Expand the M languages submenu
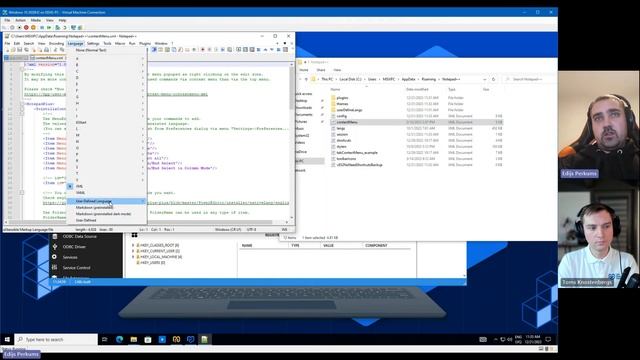640x360 pixels. point(106,135)
